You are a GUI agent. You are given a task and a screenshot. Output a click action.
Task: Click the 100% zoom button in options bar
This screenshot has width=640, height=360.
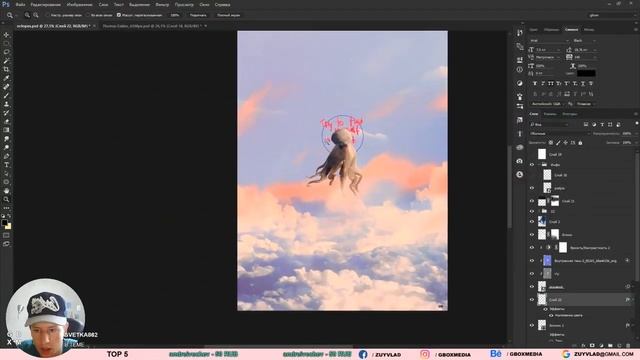tap(175, 15)
